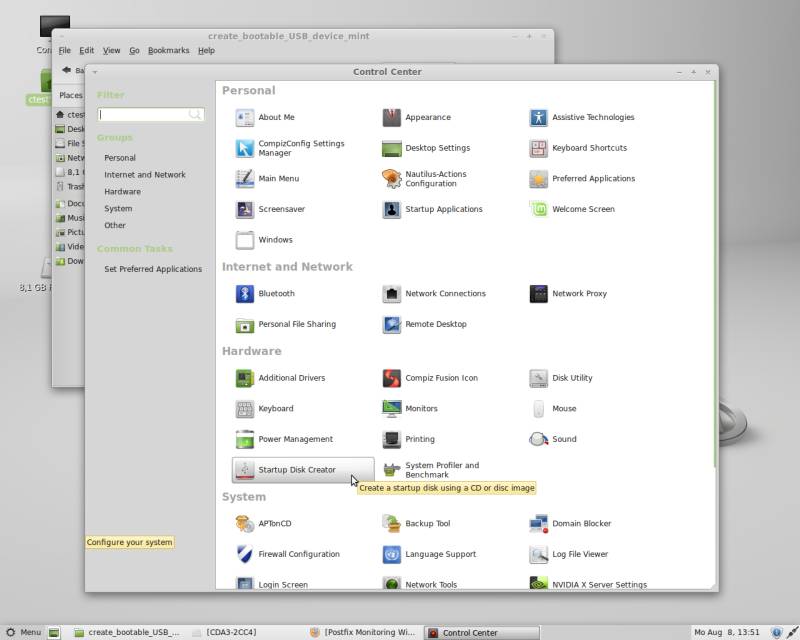Launch the Welcome Screen
This screenshot has width=800, height=640.
pos(572,209)
